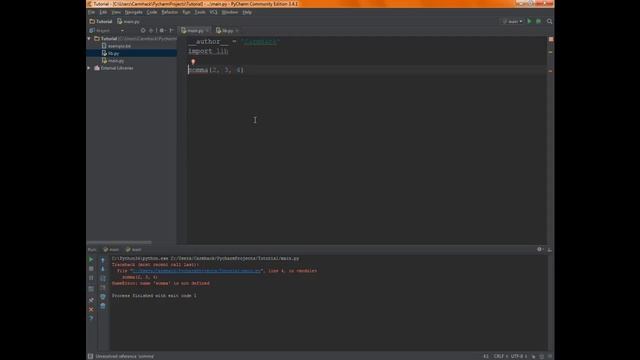This screenshot has height=360, width=640.
Task: Click Scroll from Source target icon
Action: click(x=143, y=31)
